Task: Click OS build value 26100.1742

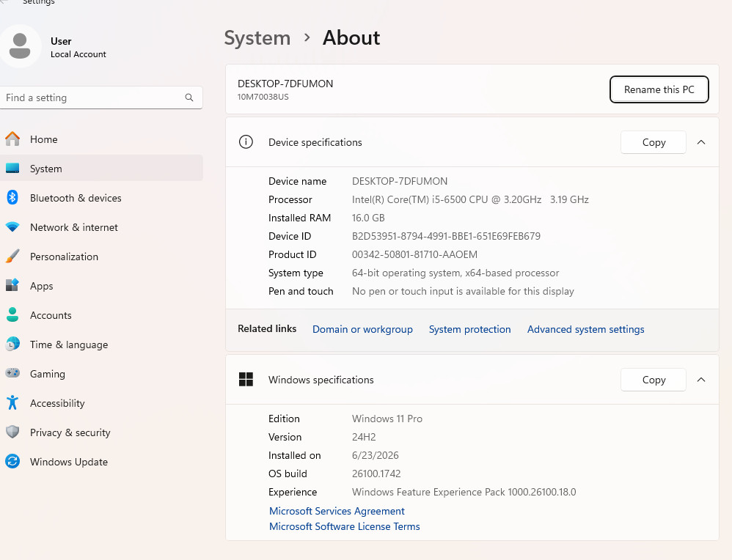Action: [x=376, y=474]
